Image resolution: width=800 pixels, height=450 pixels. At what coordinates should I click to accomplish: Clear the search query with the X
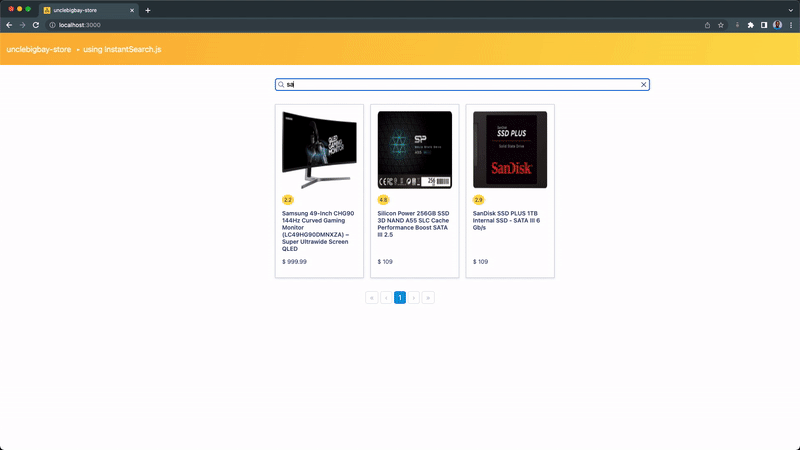point(643,85)
